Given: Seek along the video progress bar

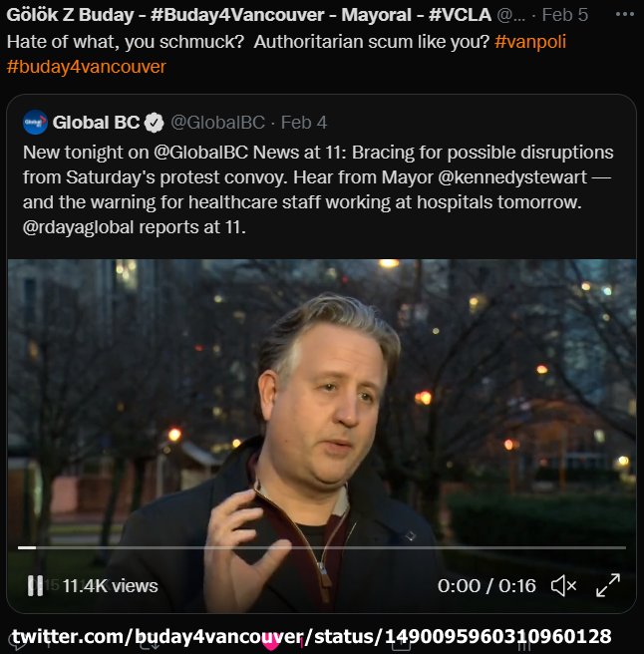Looking at the screenshot, I should coord(322,547).
